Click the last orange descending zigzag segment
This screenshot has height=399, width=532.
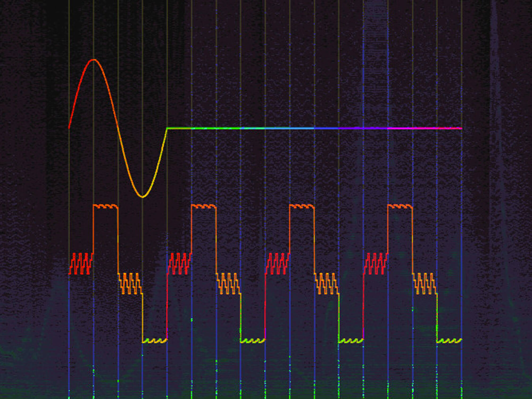[x=425, y=284]
